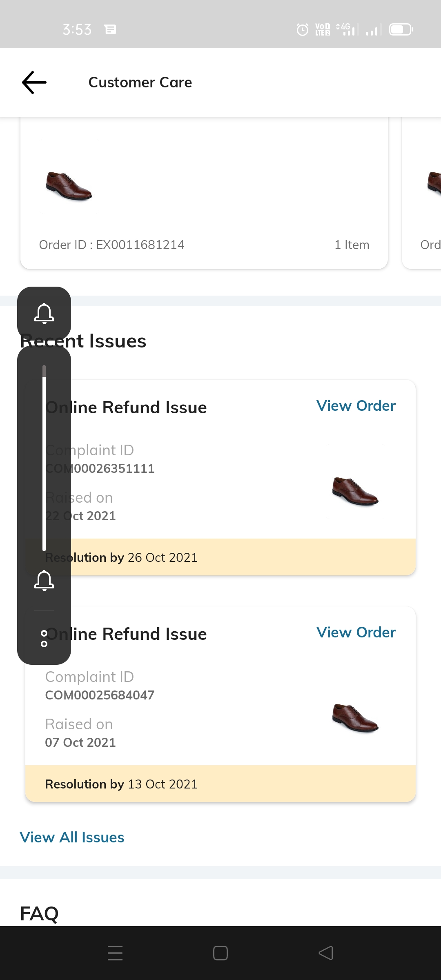The image size is (441, 980).
Task: Click the vertical ring volume slider track
Action: pos(44,457)
